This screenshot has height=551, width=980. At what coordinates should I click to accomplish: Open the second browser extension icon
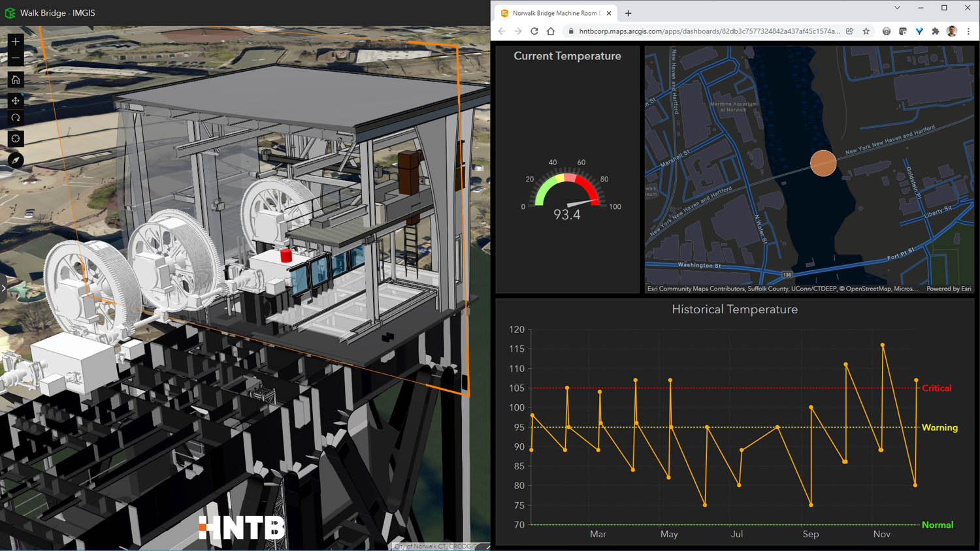(903, 31)
